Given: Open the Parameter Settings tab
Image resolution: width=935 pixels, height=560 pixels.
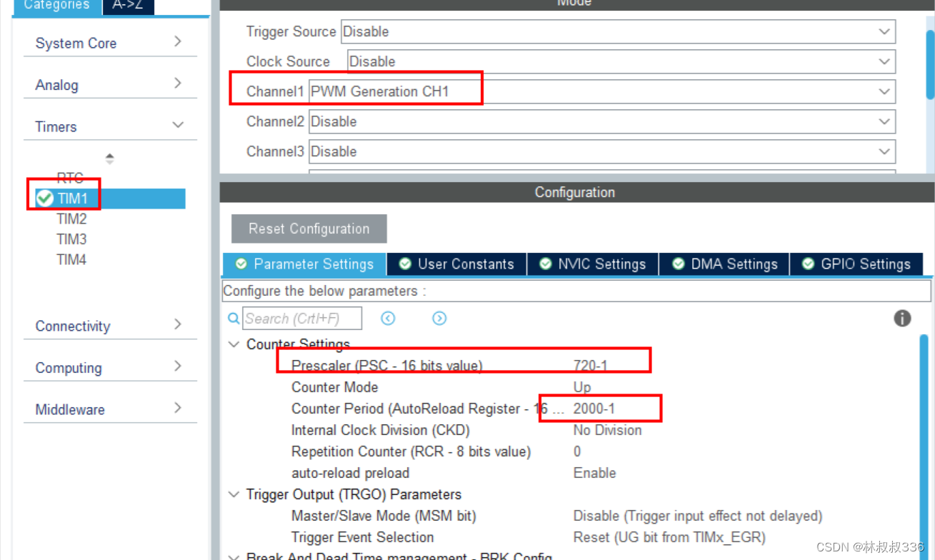Looking at the screenshot, I should (x=305, y=264).
